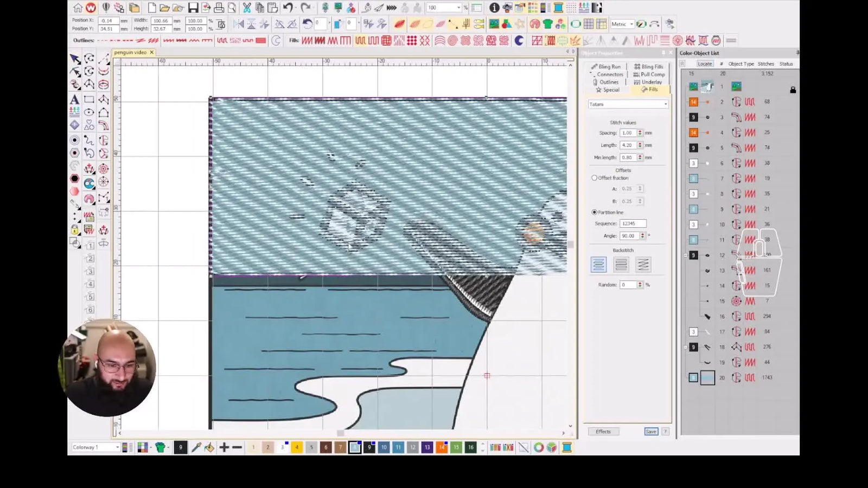
Task: Select thread color swatch 9 in the bottom palette
Action: coord(369,447)
